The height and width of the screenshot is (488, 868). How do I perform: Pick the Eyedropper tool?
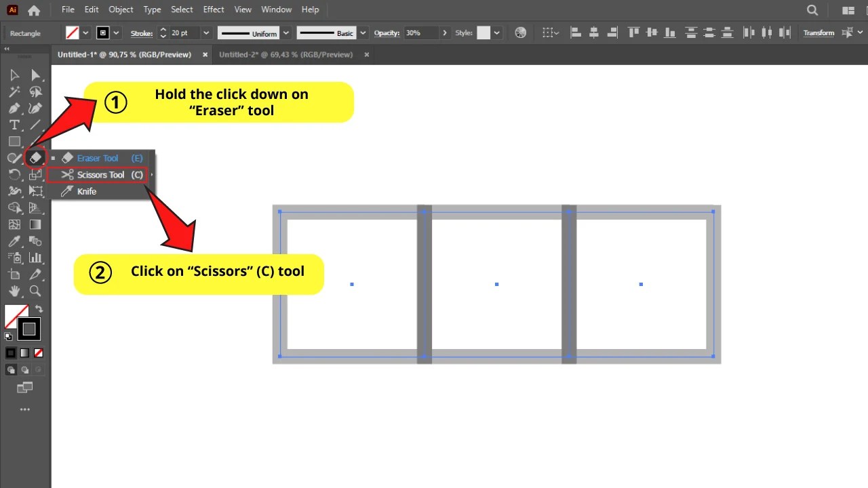(14, 241)
